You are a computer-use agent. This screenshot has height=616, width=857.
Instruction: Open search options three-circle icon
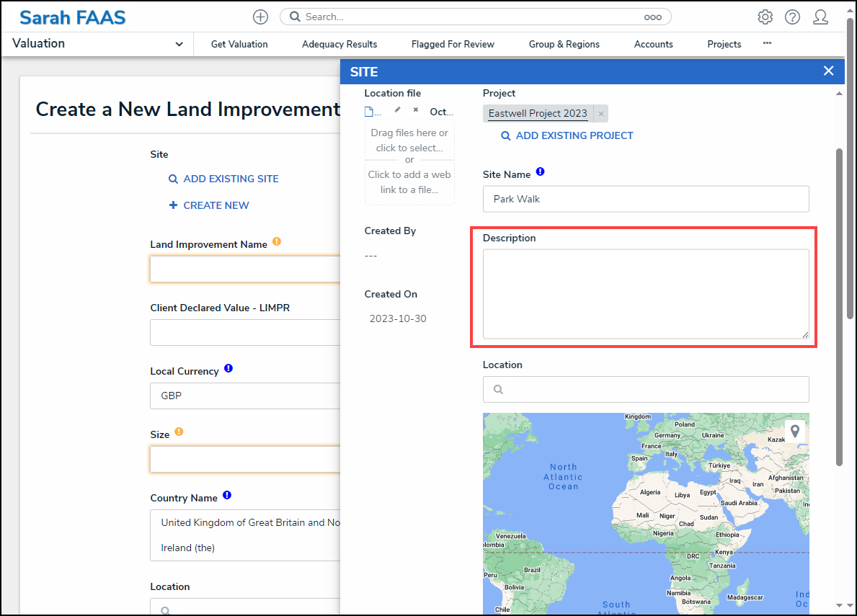point(652,17)
